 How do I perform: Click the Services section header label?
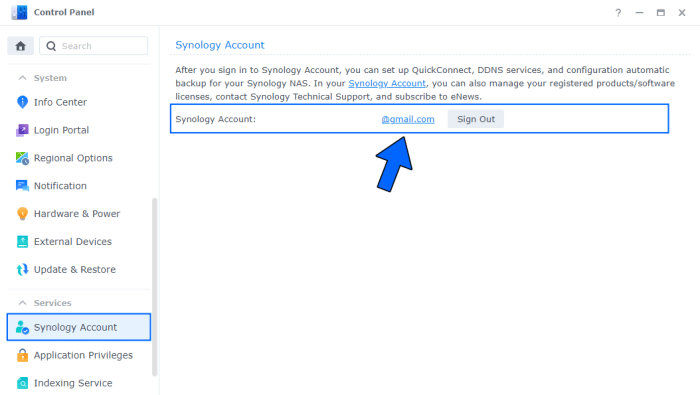[53, 303]
